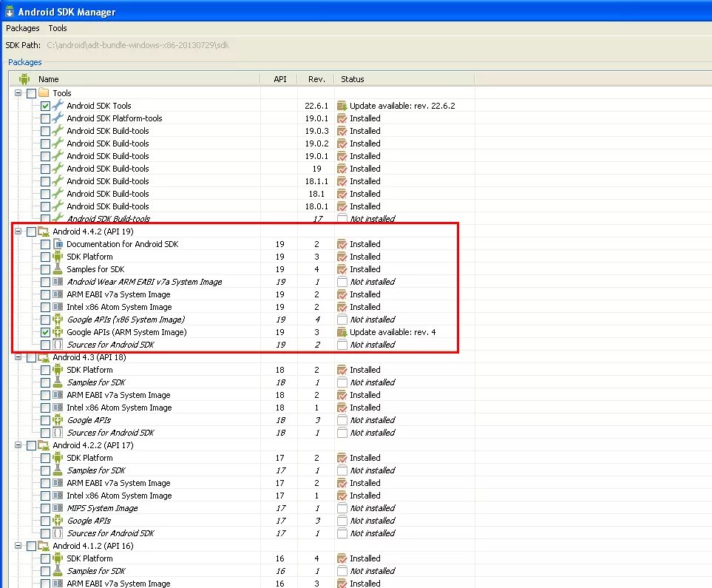Click the Android 4.1.2 (API 16) folder icon
The height and width of the screenshot is (588, 712).
44,546
